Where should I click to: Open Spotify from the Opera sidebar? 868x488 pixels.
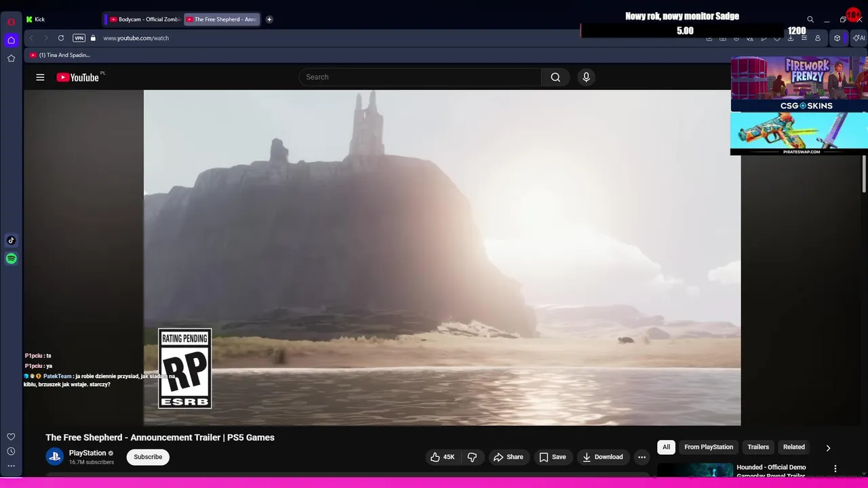[x=11, y=258]
